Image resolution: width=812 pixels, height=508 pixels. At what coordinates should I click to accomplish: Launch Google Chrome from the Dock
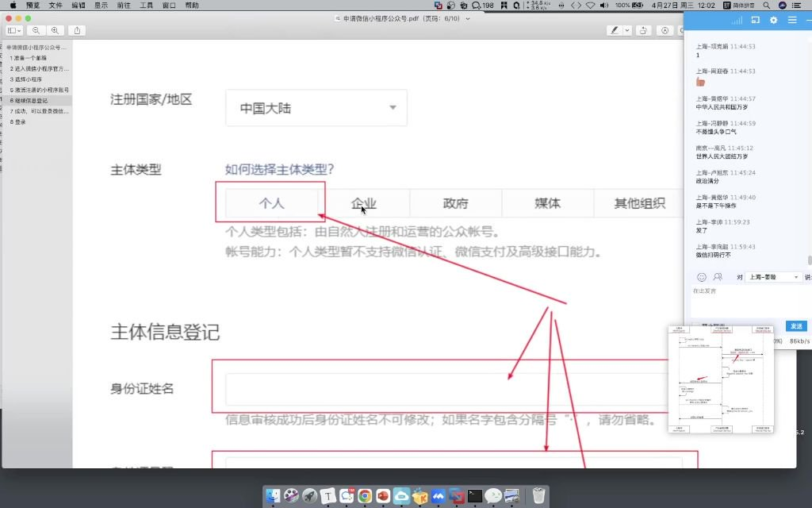tap(365, 496)
